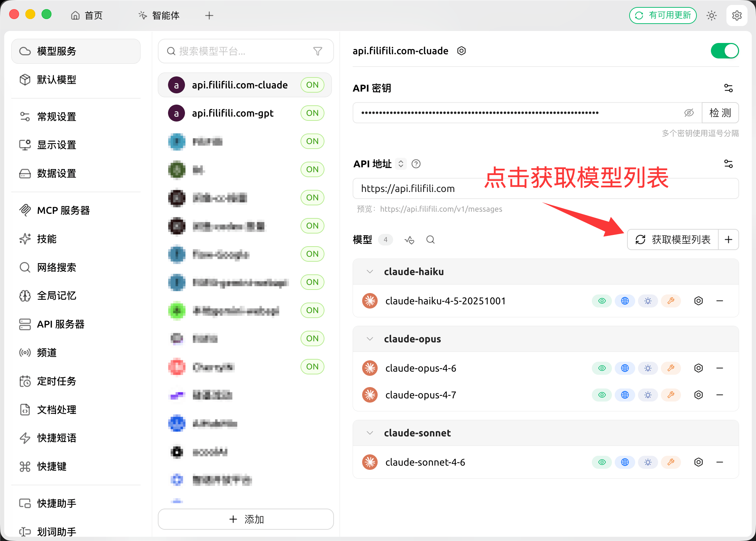This screenshot has height=541, width=756.
Task: Click the reasoning badge on claude-opus-4-6
Action: [x=648, y=368]
